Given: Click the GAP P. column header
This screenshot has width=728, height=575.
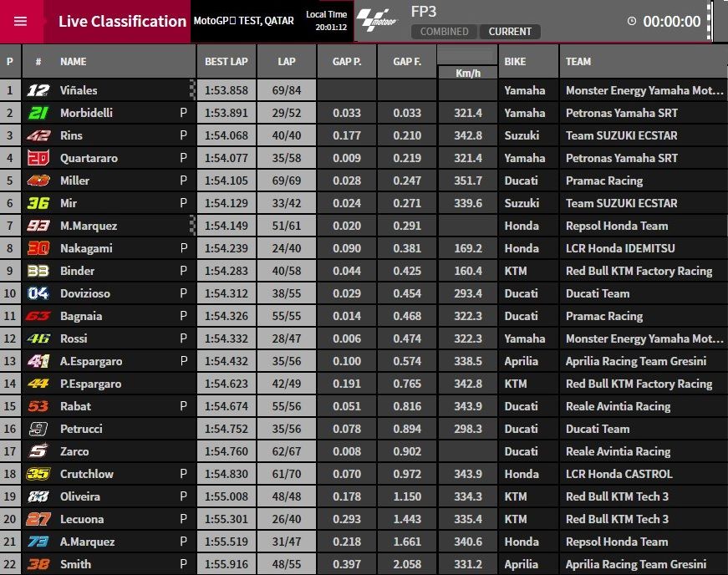Looking at the screenshot, I should [x=347, y=61].
